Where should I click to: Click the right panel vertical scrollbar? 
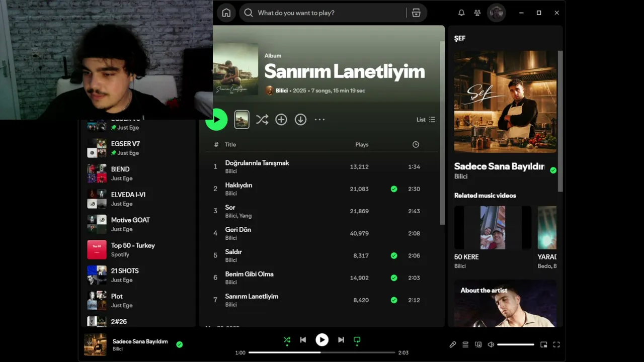pyautogui.click(x=560, y=121)
